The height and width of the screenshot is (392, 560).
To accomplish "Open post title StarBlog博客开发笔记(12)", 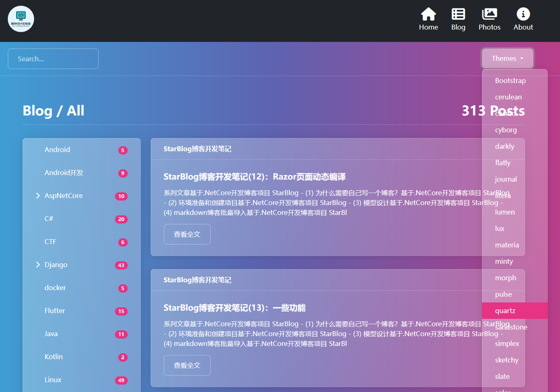I will (254, 176).
